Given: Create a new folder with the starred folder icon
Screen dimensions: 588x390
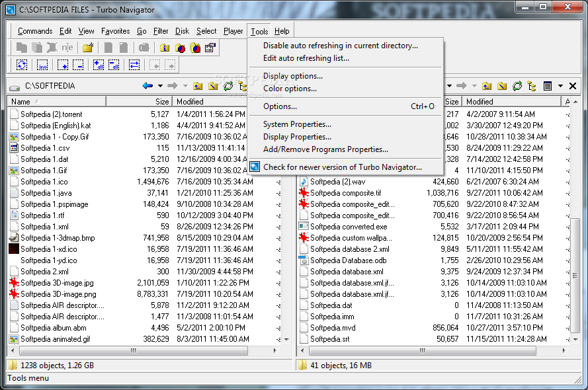Looking at the screenshot, I should [88, 48].
